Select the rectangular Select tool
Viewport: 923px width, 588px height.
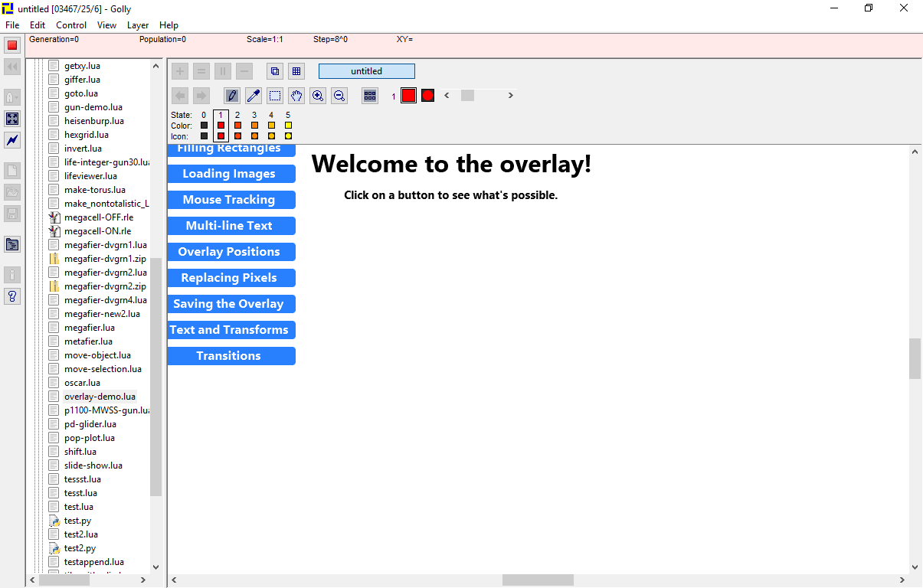pyautogui.click(x=275, y=96)
